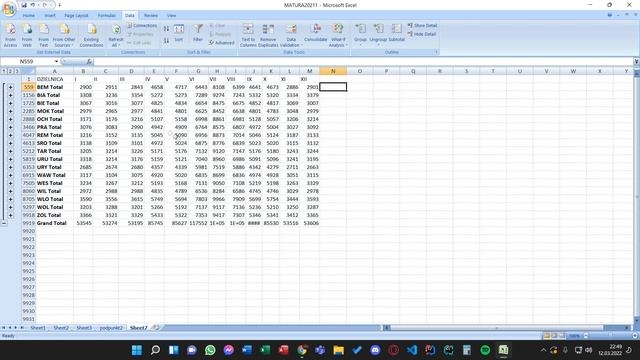Image resolution: width=640 pixels, height=360 pixels.
Task: Switch to the Review ribbon tab
Action: pyautogui.click(x=151, y=16)
